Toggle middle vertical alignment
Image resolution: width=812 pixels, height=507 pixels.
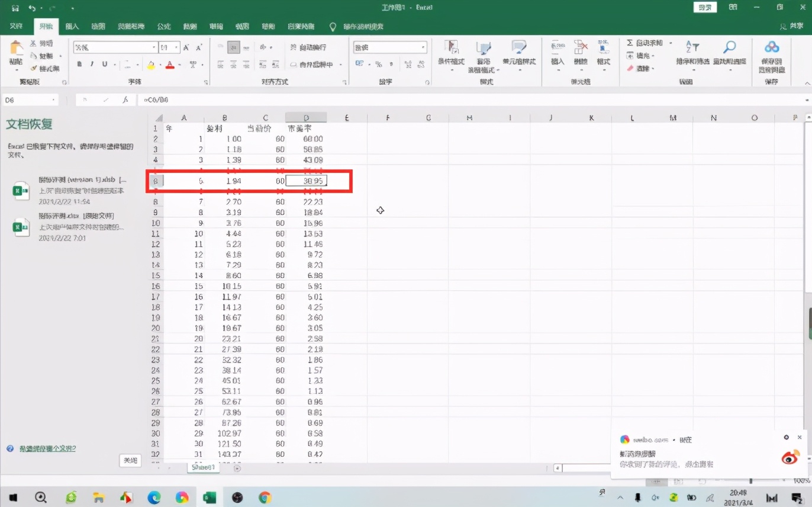pyautogui.click(x=234, y=47)
